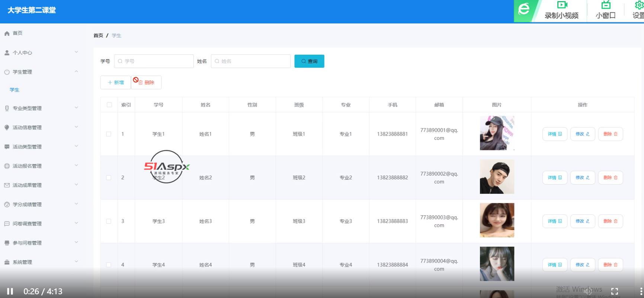Click the chat icon beside 活动类型管理
644x298 pixels.
pyautogui.click(x=7, y=147)
